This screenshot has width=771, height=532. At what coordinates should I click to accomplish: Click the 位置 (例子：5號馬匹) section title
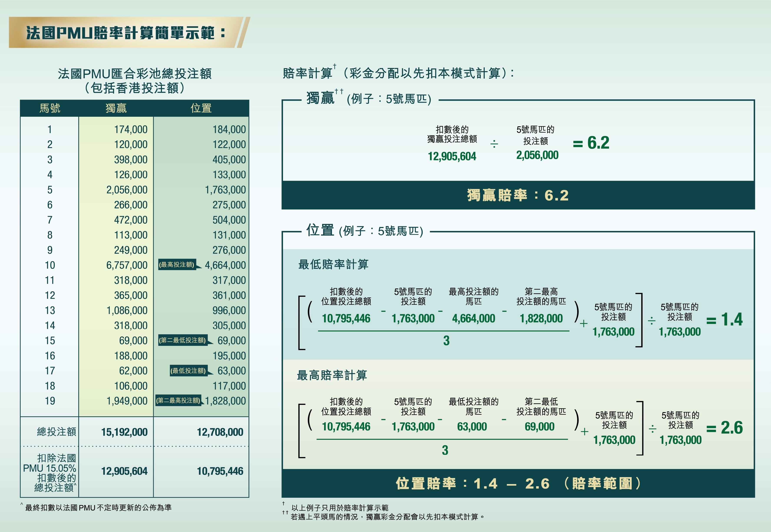point(364,230)
